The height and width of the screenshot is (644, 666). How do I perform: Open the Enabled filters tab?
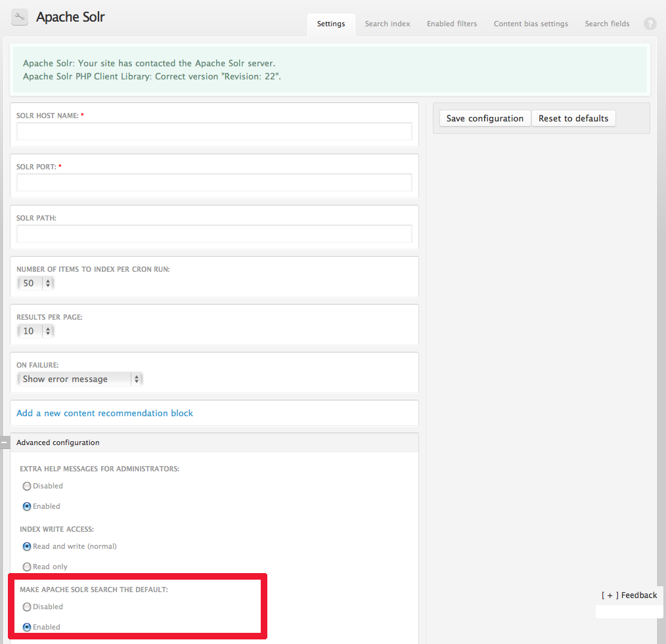tap(452, 24)
